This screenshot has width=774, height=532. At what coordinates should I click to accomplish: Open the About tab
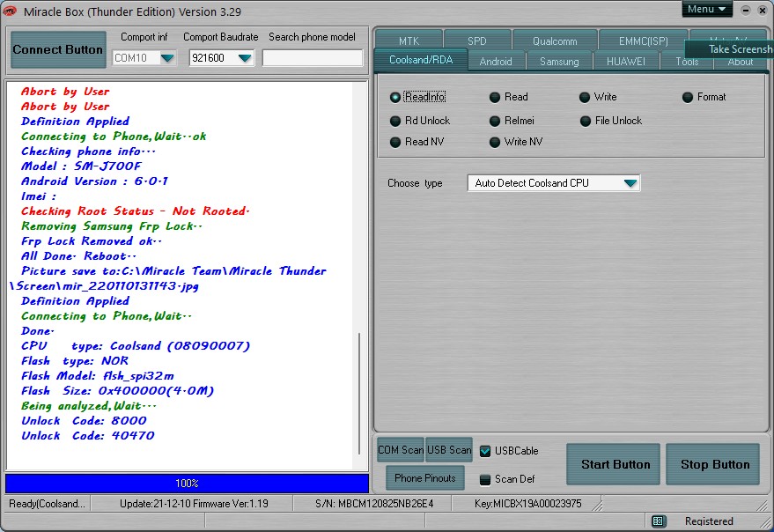click(740, 63)
